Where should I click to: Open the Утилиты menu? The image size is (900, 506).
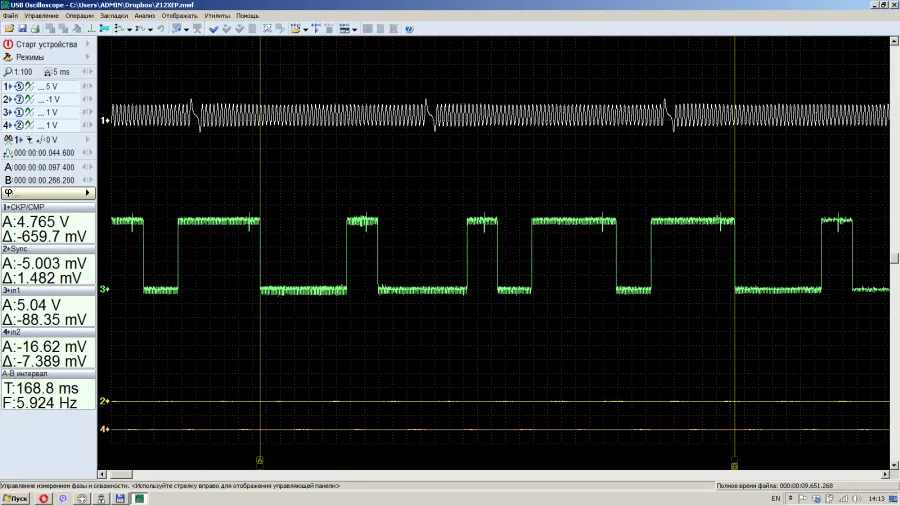(x=217, y=15)
